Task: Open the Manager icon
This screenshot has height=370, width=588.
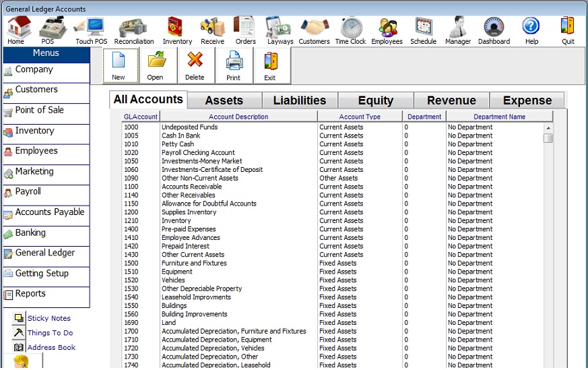Action: coord(458,30)
